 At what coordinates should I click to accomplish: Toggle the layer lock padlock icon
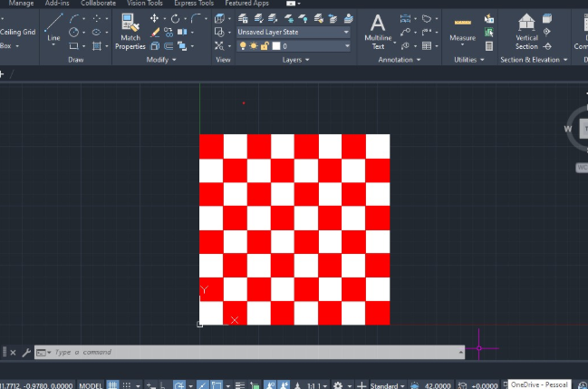(264, 45)
